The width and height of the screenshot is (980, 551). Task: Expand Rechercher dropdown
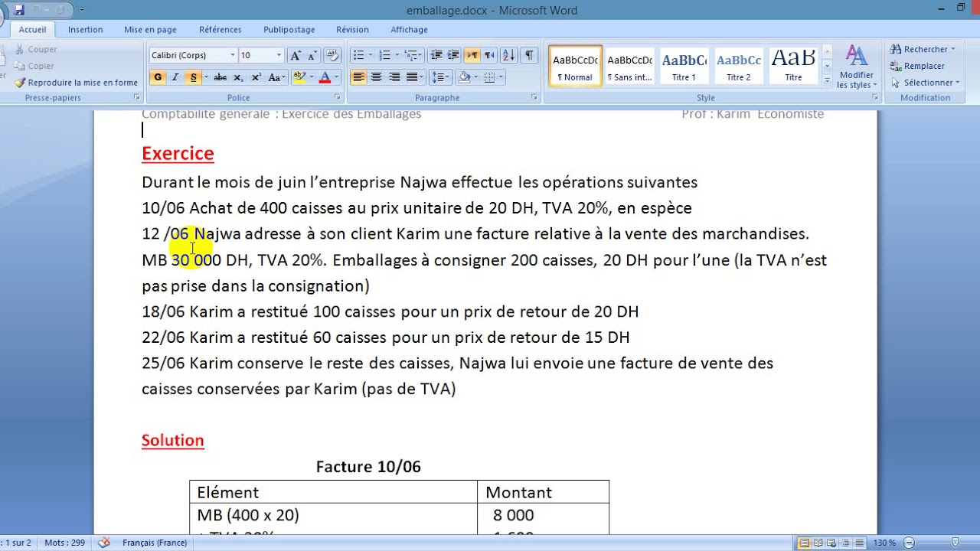pos(953,50)
